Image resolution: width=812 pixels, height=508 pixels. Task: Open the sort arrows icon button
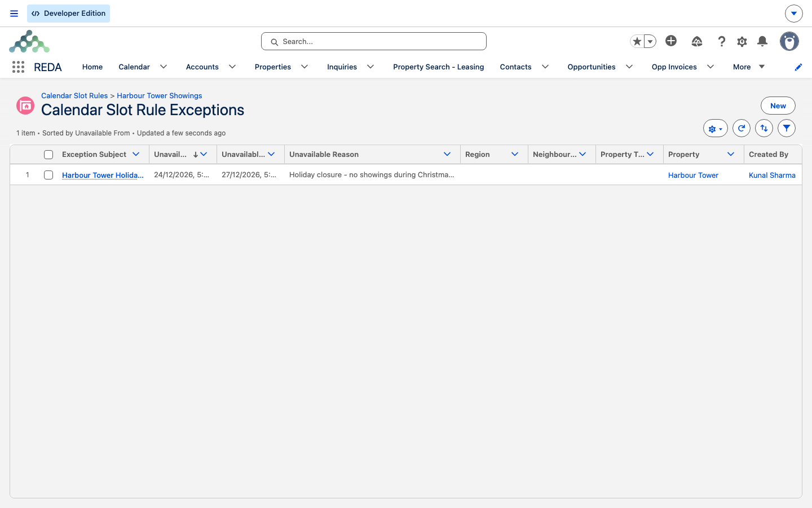point(764,129)
